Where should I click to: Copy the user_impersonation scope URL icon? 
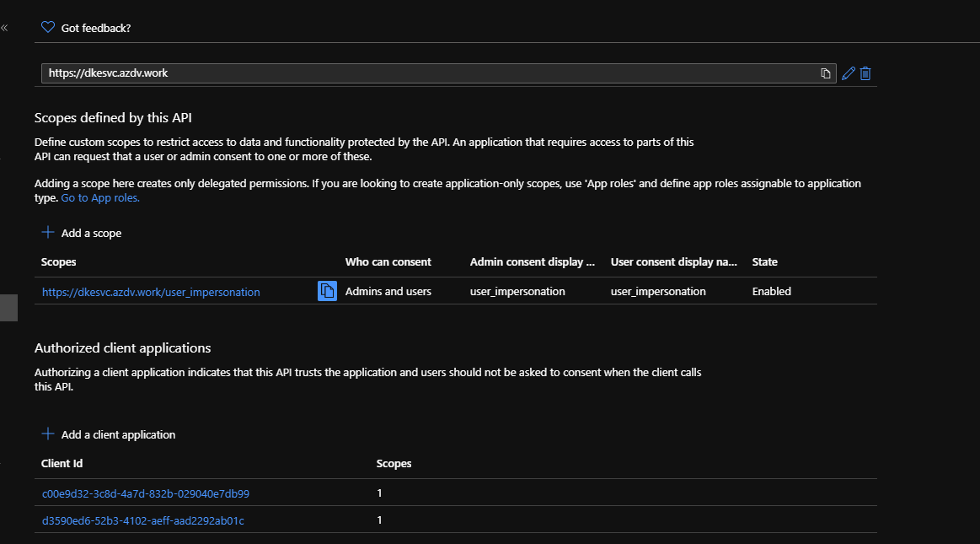[326, 290]
